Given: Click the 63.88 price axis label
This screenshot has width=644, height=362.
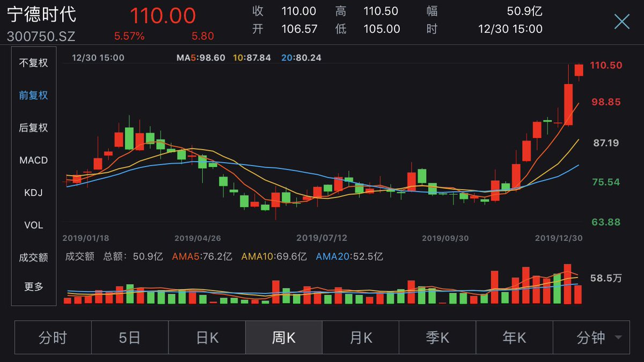Looking at the screenshot, I should click(606, 221).
